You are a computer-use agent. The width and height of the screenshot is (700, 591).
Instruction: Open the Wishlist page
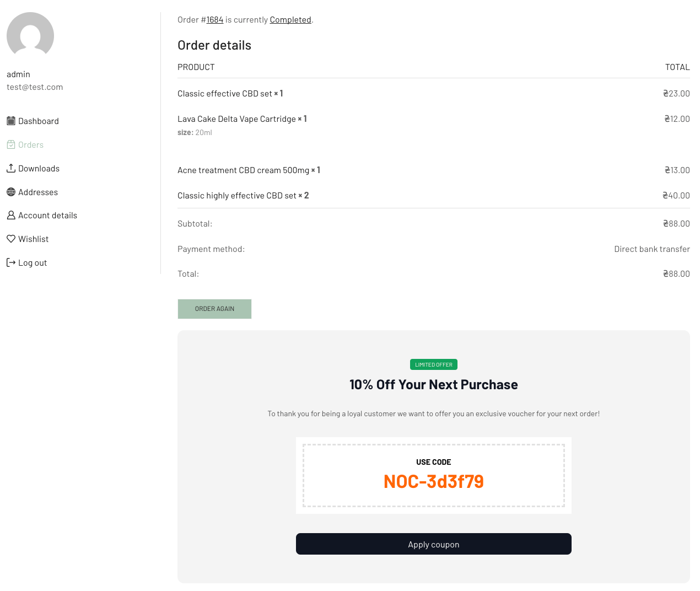34,239
